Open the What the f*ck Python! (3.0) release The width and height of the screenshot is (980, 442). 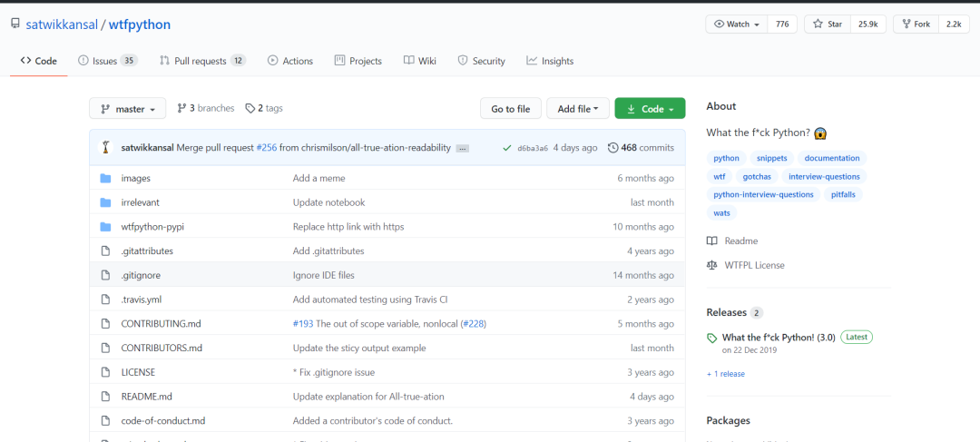pyautogui.click(x=779, y=338)
